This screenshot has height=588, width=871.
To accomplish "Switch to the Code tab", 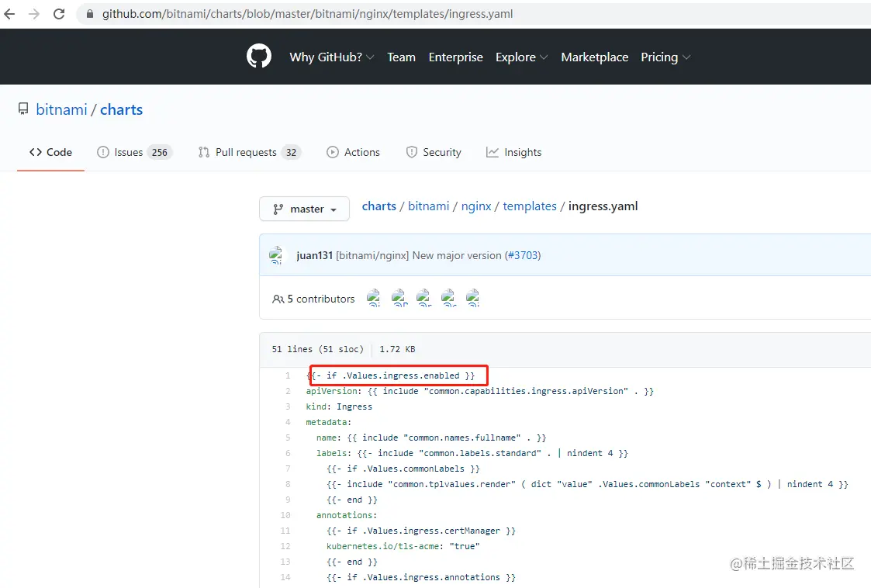I will coord(50,152).
